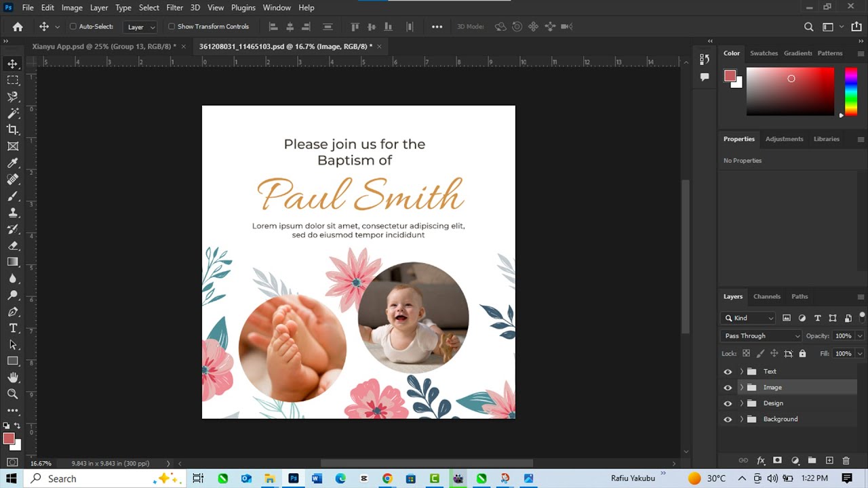
Task: Hide the Design group layer
Action: (x=728, y=403)
